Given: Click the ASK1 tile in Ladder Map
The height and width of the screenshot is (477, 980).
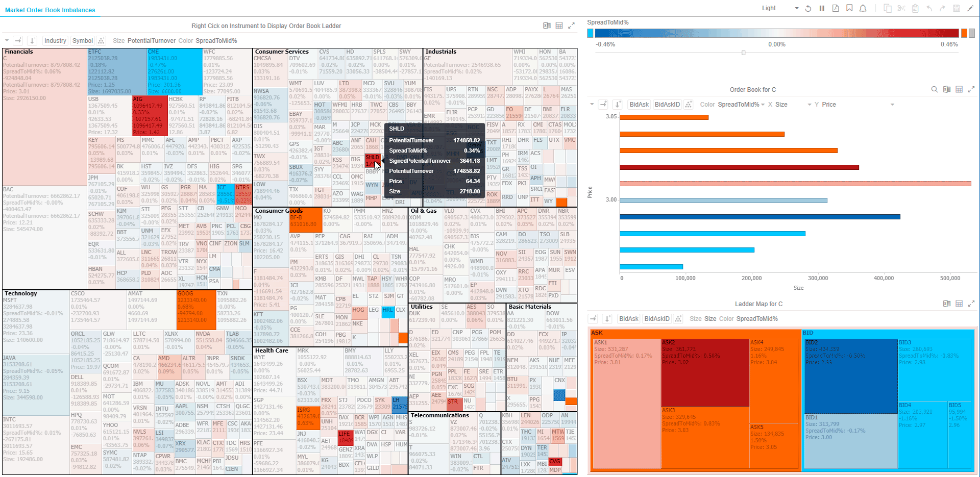Looking at the screenshot, I should (x=627, y=404).
